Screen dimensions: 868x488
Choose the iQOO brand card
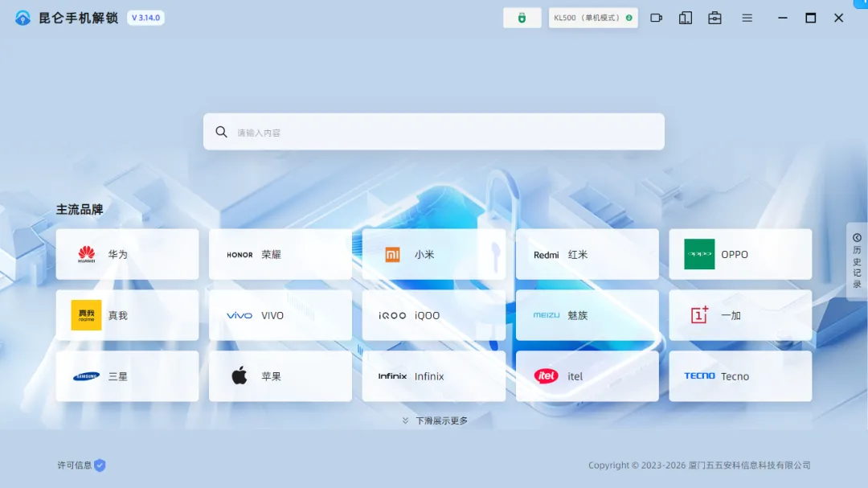pos(433,315)
